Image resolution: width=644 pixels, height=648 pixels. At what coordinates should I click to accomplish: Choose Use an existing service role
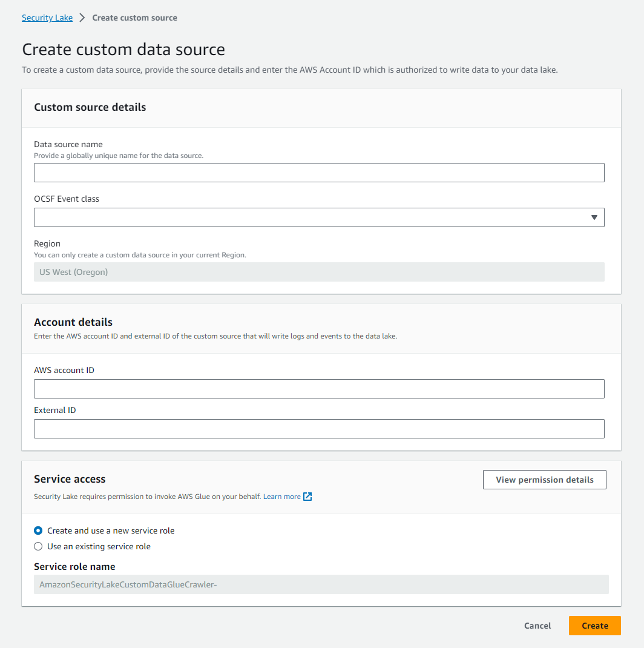[x=38, y=546]
